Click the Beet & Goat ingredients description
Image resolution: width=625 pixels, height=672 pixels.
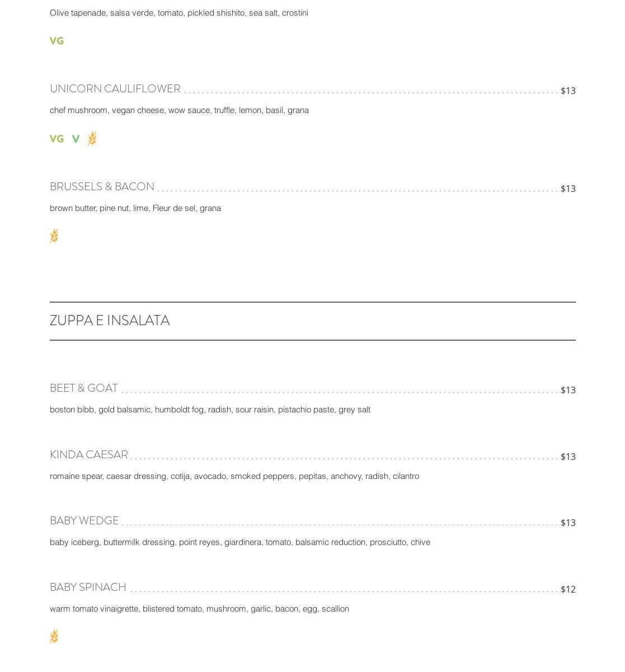(210, 410)
